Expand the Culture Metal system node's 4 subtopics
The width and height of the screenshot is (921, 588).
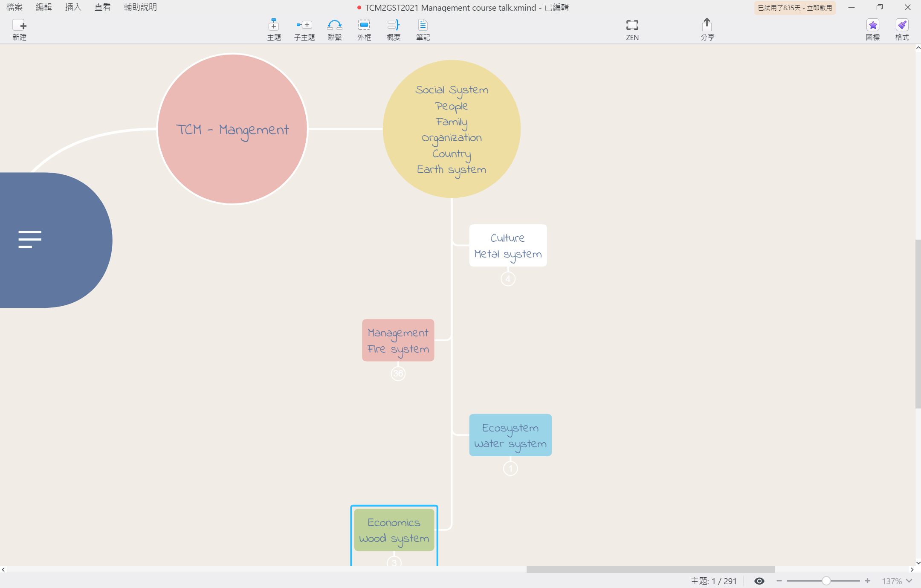coord(508,279)
